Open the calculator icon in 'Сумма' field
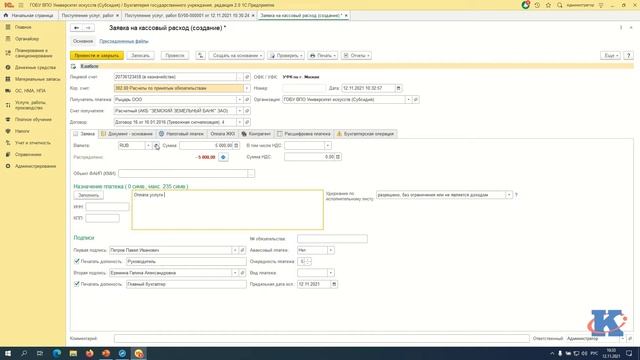Viewport: 640px width, 360px height. click(x=236, y=146)
